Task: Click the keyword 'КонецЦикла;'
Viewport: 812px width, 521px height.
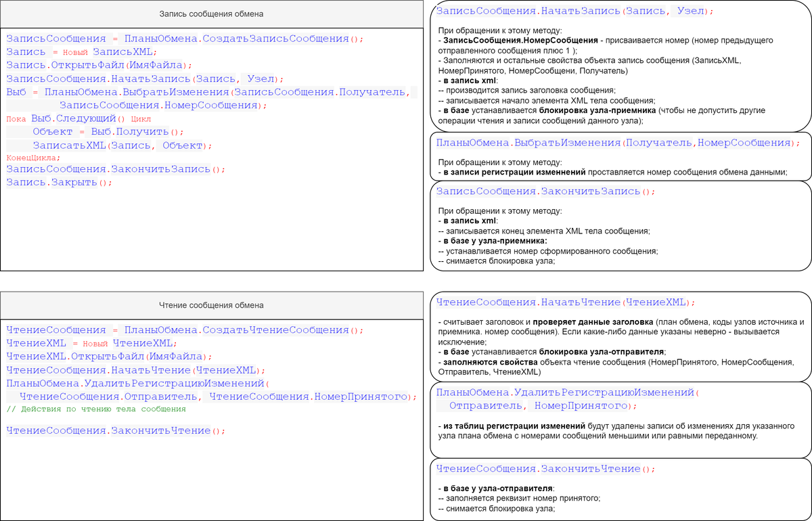Action: pyautogui.click(x=33, y=158)
